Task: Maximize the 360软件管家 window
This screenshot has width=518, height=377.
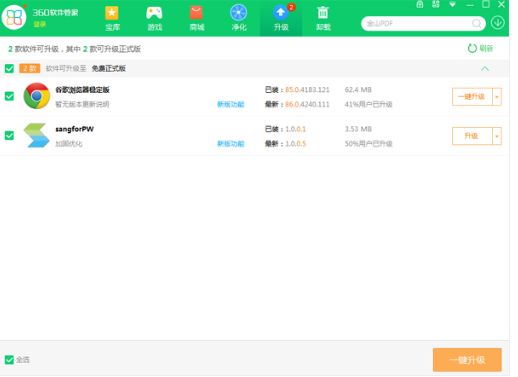Action: tap(486, 4)
